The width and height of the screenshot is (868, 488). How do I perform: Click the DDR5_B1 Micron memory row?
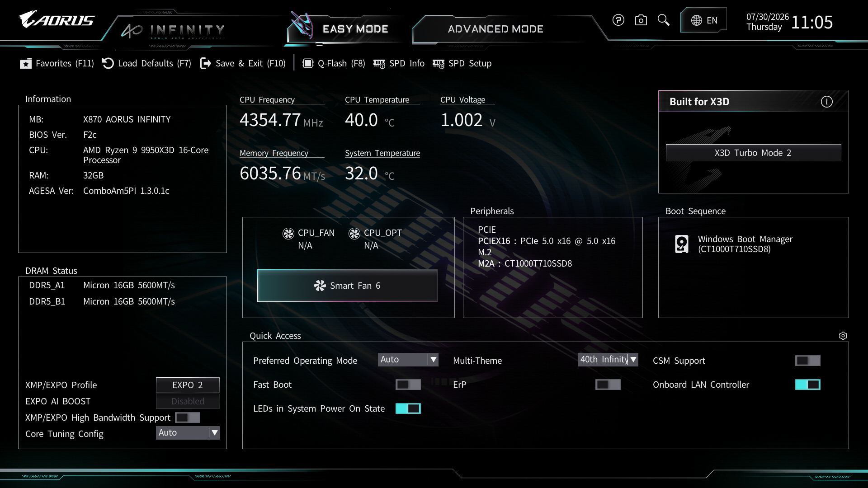point(102,301)
